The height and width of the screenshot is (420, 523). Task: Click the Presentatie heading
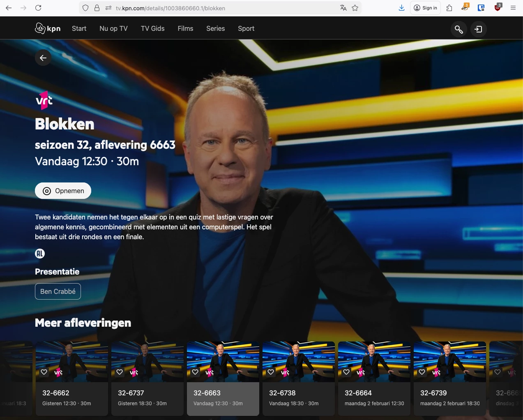click(57, 272)
